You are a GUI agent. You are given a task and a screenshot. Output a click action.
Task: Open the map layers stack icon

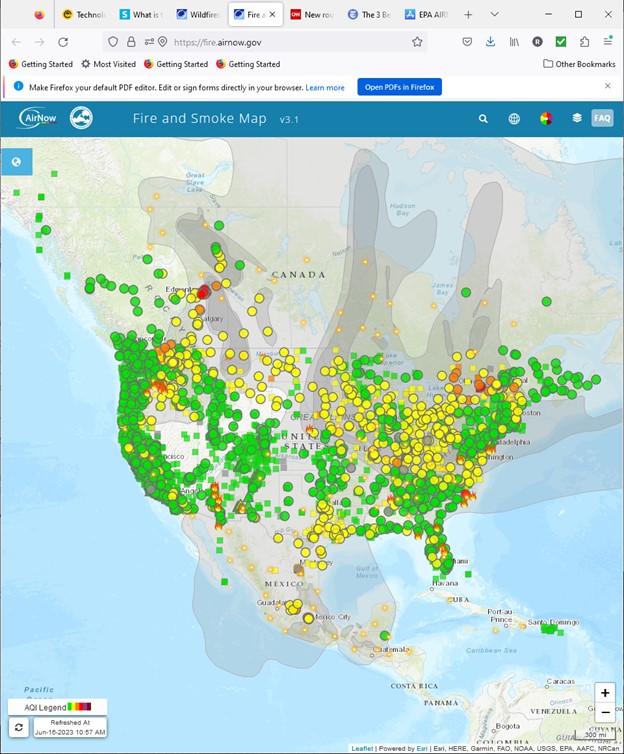(577, 118)
